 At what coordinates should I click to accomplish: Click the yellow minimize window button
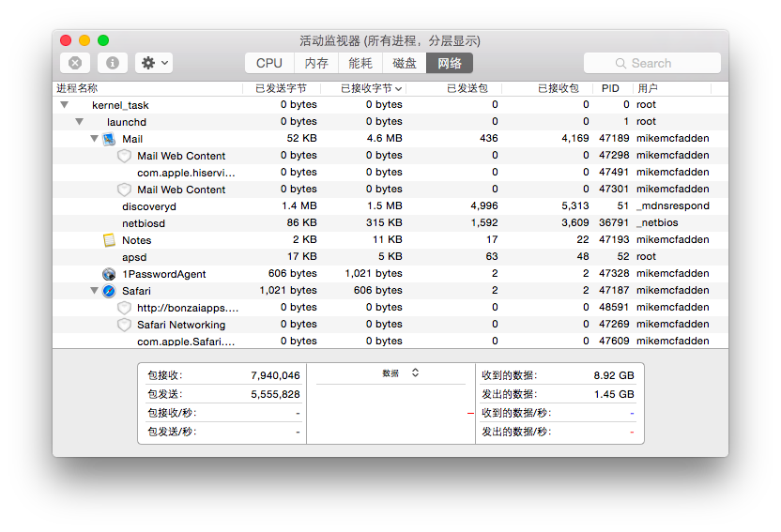coord(84,40)
